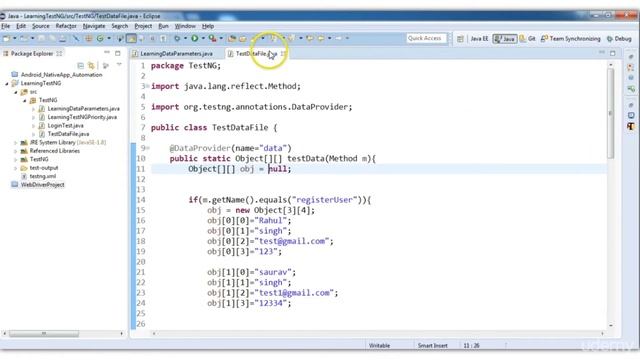Image resolution: width=640 pixels, height=360 pixels.
Task: Expand LearningDataParameters.java in the tree
Action: click(33, 109)
